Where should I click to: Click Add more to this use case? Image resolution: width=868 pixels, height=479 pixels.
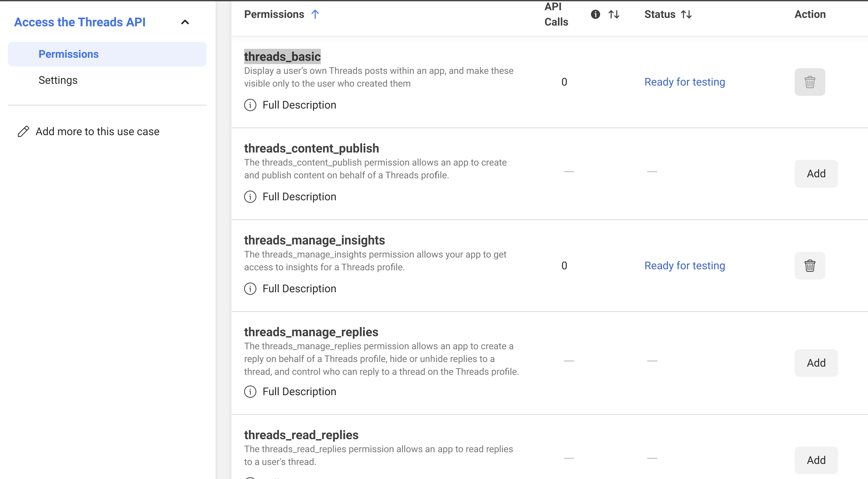tap(97, 131)
